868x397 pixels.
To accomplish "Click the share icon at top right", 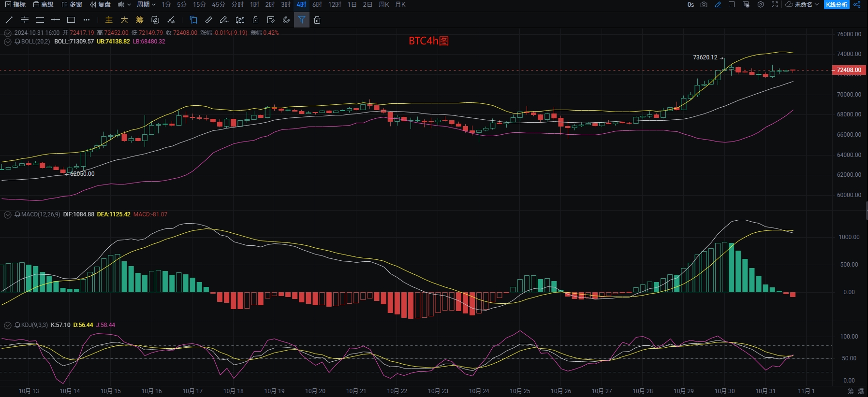I will coord(857,4).
